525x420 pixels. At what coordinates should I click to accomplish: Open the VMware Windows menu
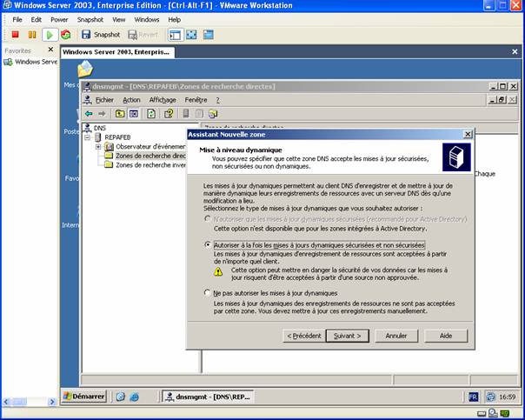pyautogui.click(x=147, y=20)
